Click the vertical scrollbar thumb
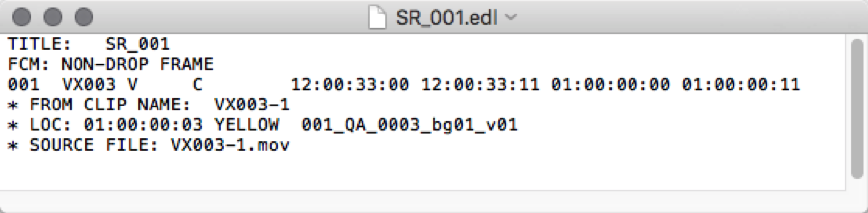Image resolution: width=868 pixels, height=213 pixels. [x=857, y=108]
